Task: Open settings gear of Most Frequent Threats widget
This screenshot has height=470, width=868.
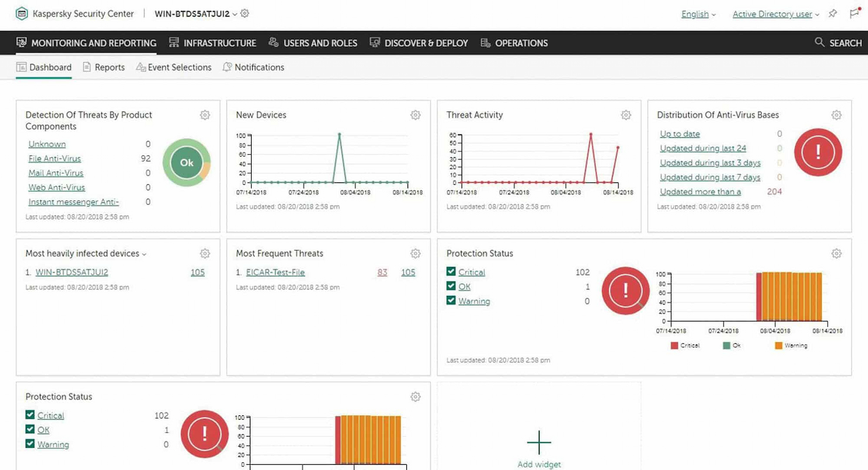Action: tap(415, 253)
